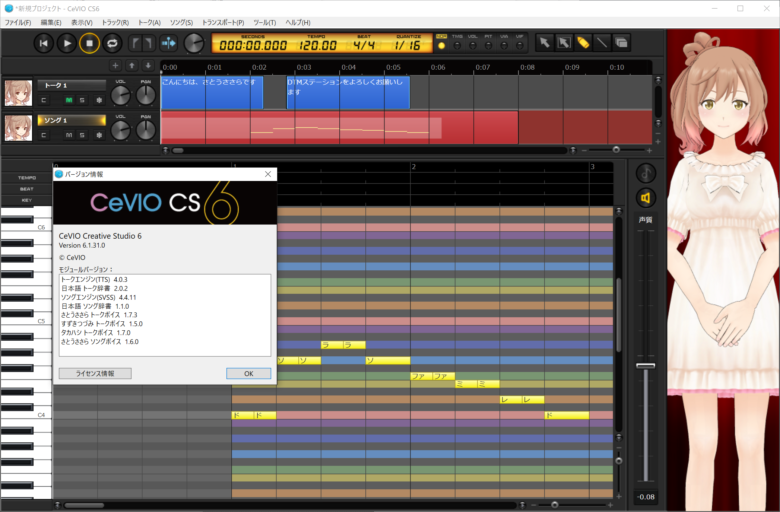Click the rewind to start transport button

pyautogui.click(x=43, y=43)
